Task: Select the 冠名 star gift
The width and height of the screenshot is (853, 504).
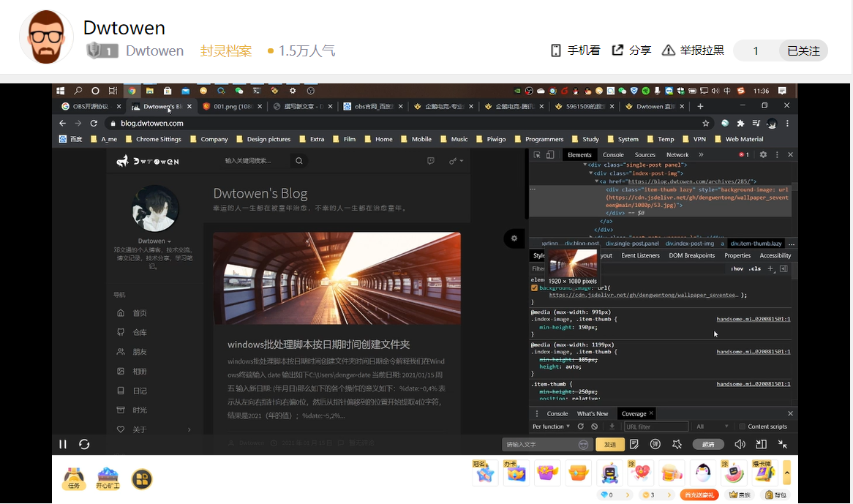Action: pos(484,473)
